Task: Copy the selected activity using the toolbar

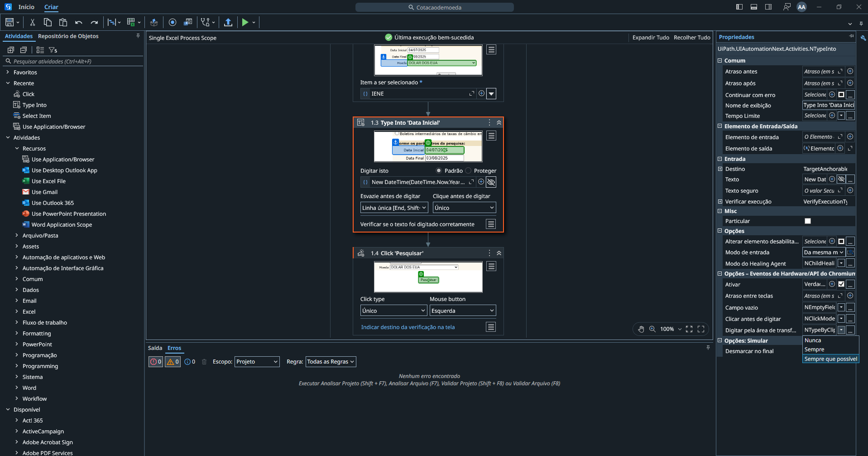Action: (48, 22)
